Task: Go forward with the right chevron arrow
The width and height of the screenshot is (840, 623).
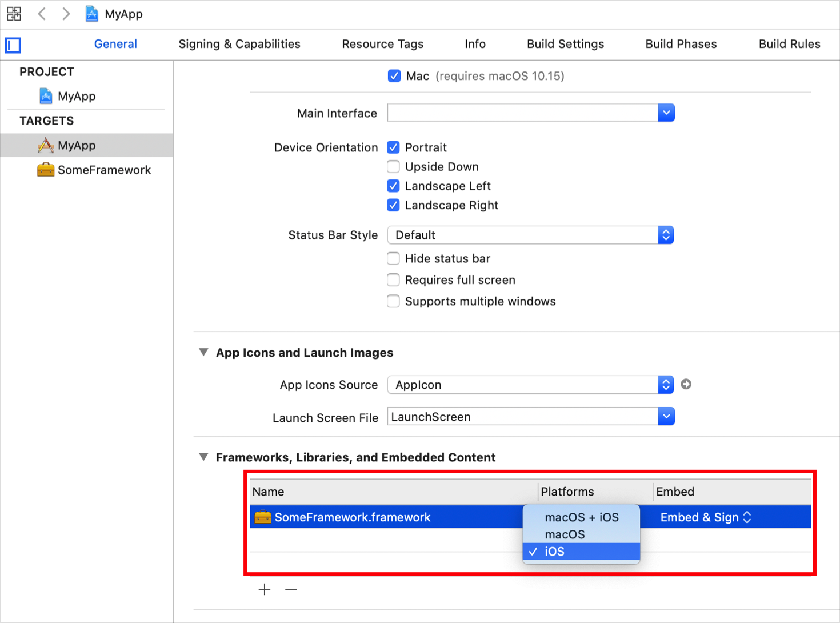Action: coord(66,14)
